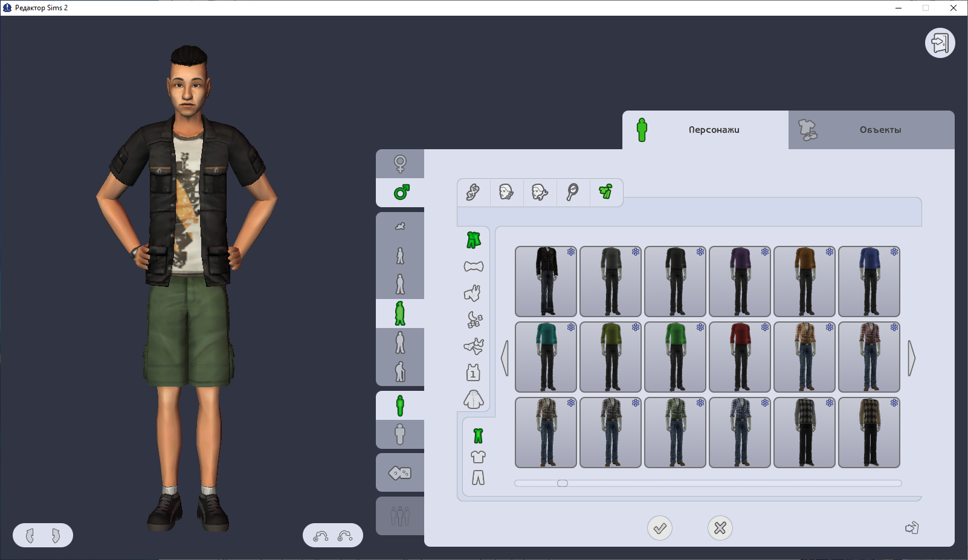The width and height of the screenshot is (968, 560).
Task: Randomize sim with the dice button
Action: coord(400,473)
